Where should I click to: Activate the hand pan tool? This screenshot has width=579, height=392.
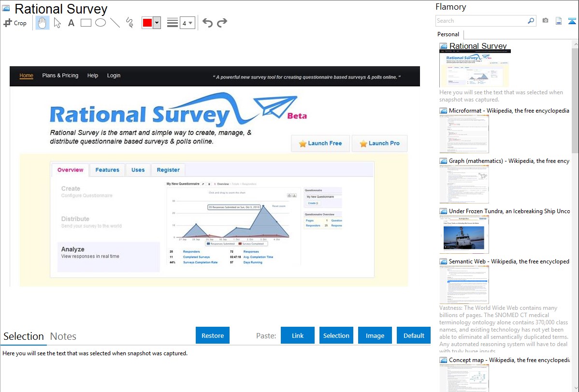pyautogui.click(x=42, y=23)
